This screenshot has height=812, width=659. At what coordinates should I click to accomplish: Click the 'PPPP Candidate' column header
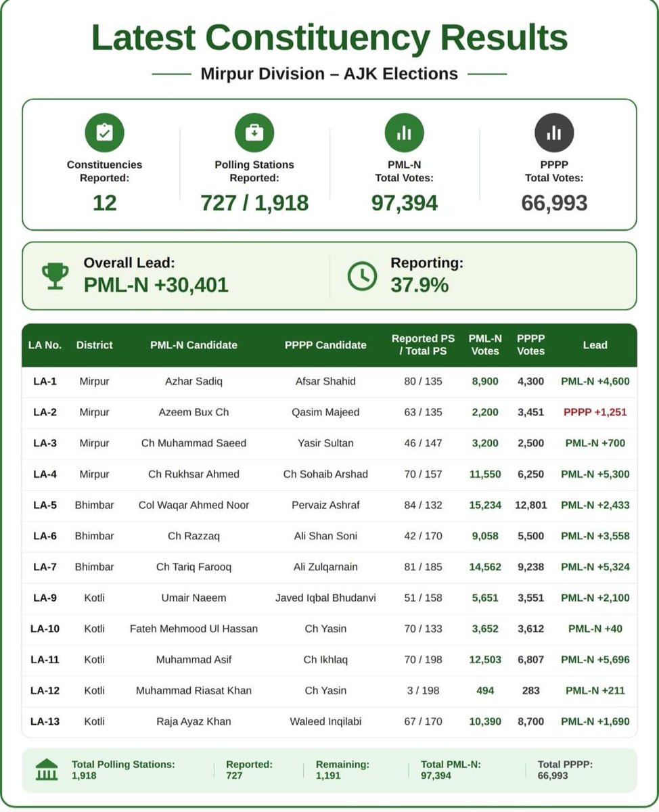pos(325,345)
